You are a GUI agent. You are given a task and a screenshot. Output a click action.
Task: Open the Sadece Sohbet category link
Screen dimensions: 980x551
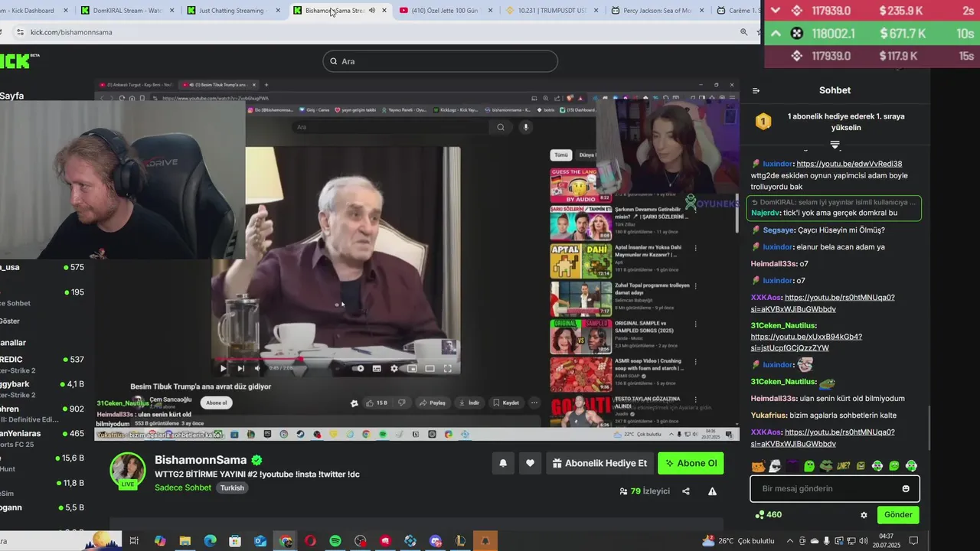click(x=183, y=487)
